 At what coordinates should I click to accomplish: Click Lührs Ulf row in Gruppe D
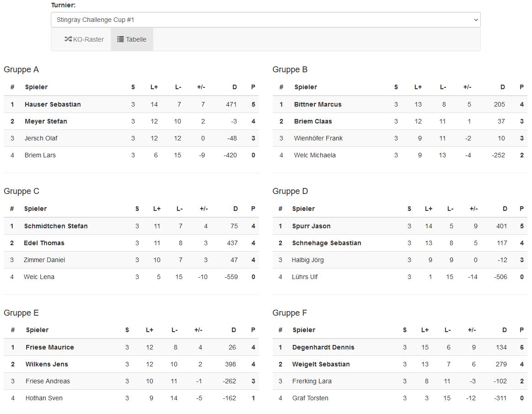(305, 277)
